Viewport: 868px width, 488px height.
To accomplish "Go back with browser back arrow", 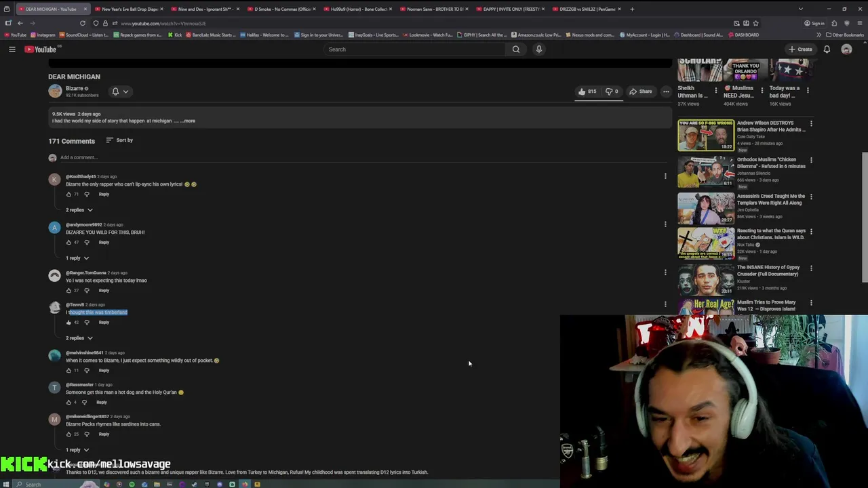I will (20, 23).
